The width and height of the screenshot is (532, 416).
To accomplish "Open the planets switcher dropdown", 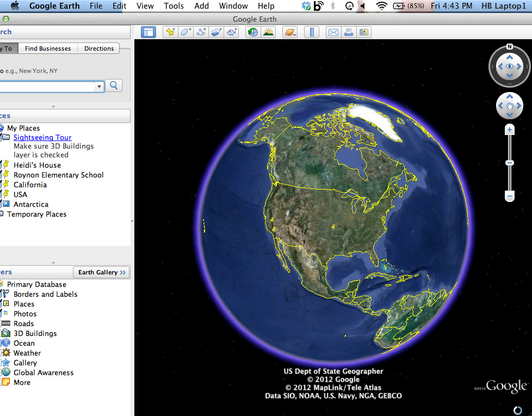I will click(290, 32).
